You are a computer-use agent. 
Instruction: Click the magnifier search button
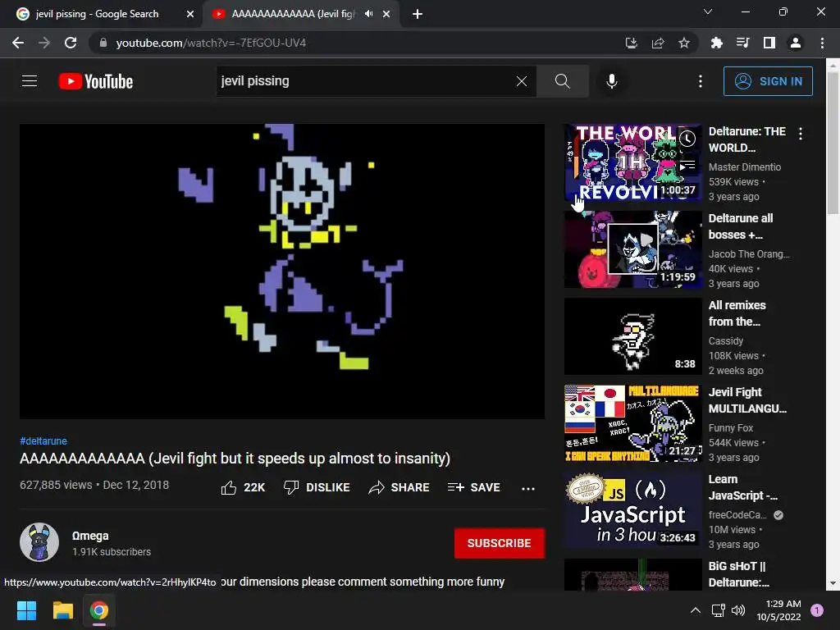coord(563,81)
